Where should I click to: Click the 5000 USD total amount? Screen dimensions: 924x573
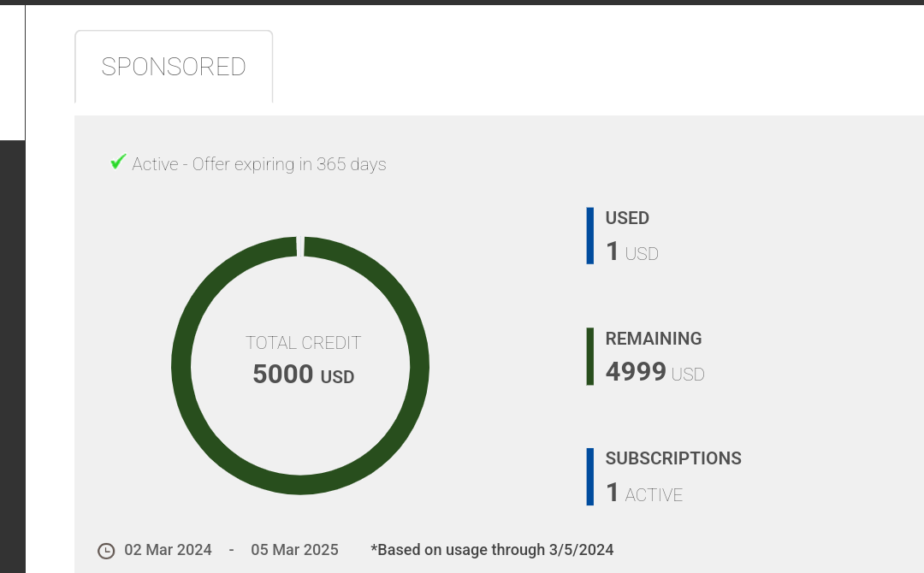click(304, 375)
